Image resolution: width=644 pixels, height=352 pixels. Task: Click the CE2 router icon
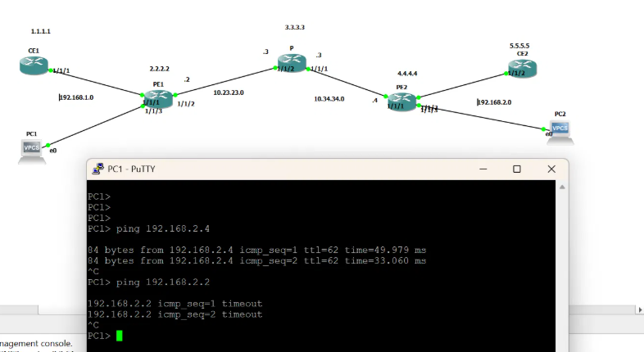523,68
